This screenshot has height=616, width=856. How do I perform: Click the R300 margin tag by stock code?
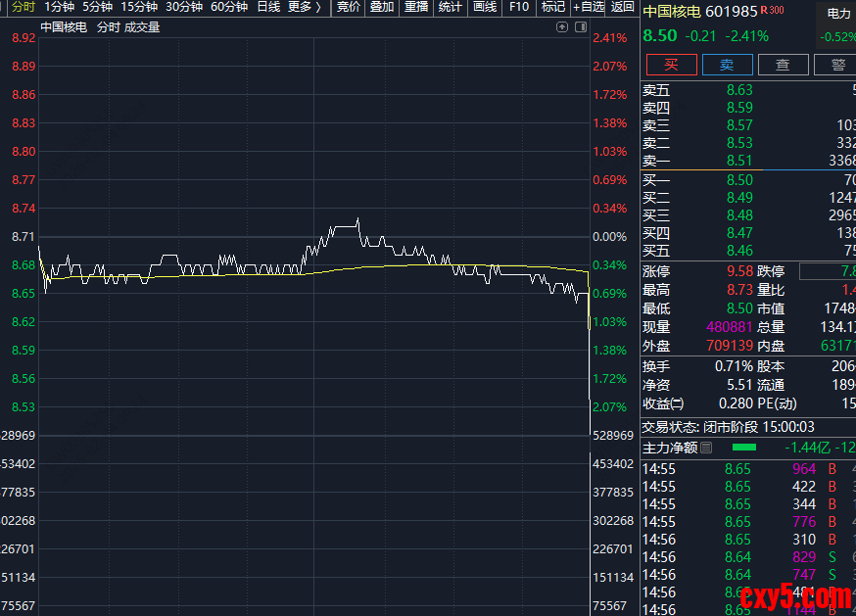[x=772, y=10]
